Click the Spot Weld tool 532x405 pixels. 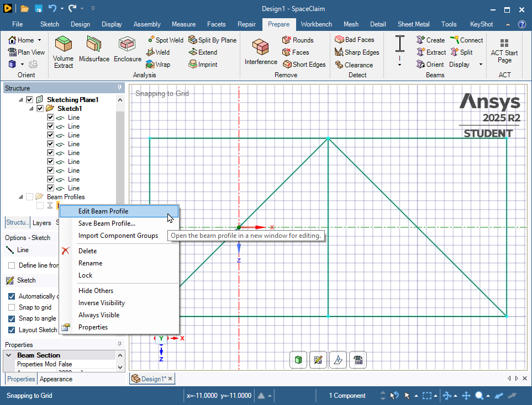165,40
